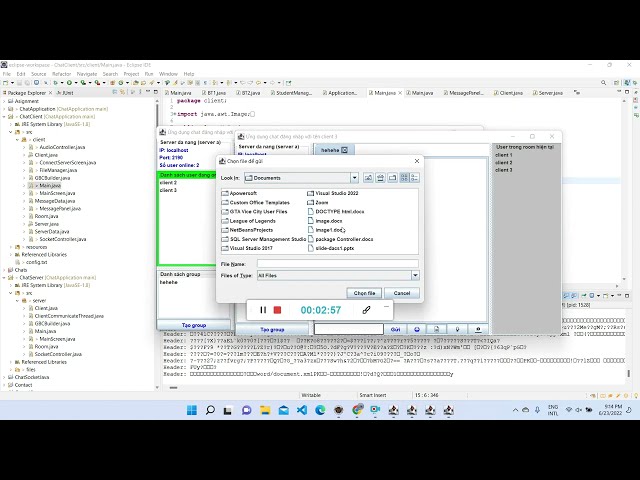Click the New file icon in Eclipse toolbar
640x480 pixels.
coord(7,83)
